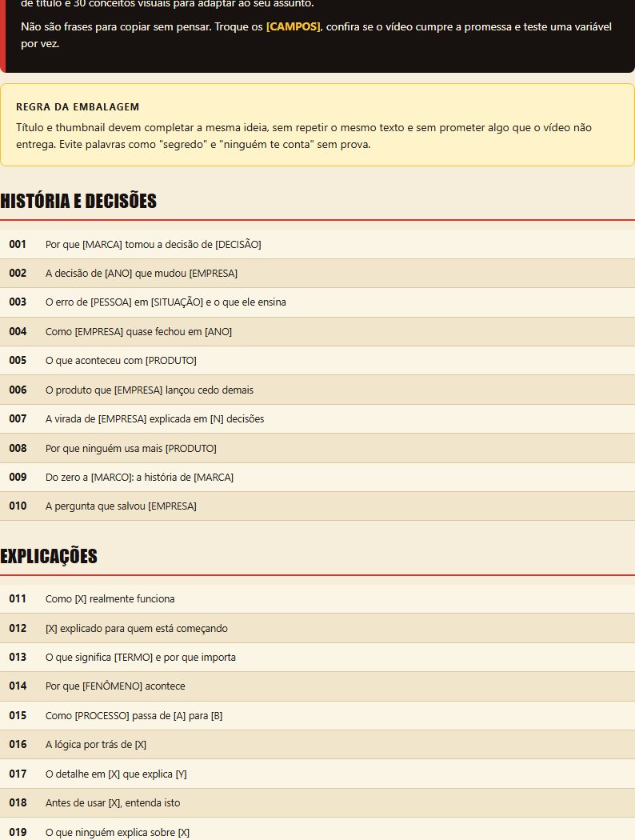This screenshot has width=635, height=840.
Task: Click the 'EXPLICAÇÕES' section heading
Action: click(x=49, y=556)
